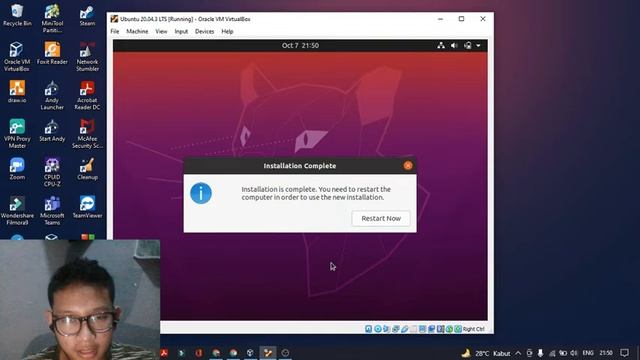Click the USB devices icon in VM status bar
Image resolution: width=640 pixels, height=360 pixels.
pyautogui.click(x=404, y=329)
